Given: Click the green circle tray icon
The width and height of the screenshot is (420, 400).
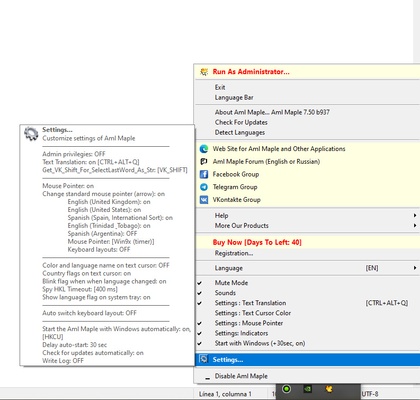Looking at the screenshot, I should [x=287, y=389].
